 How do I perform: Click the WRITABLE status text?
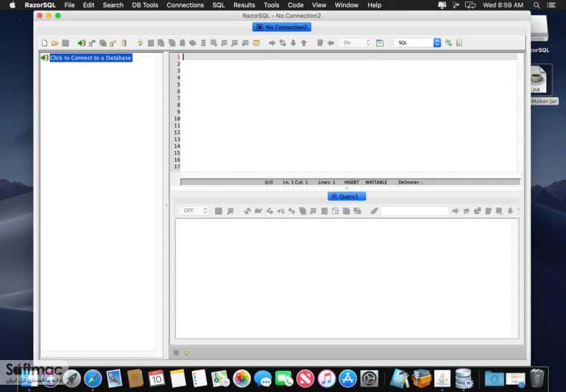[x=376, y=182]
